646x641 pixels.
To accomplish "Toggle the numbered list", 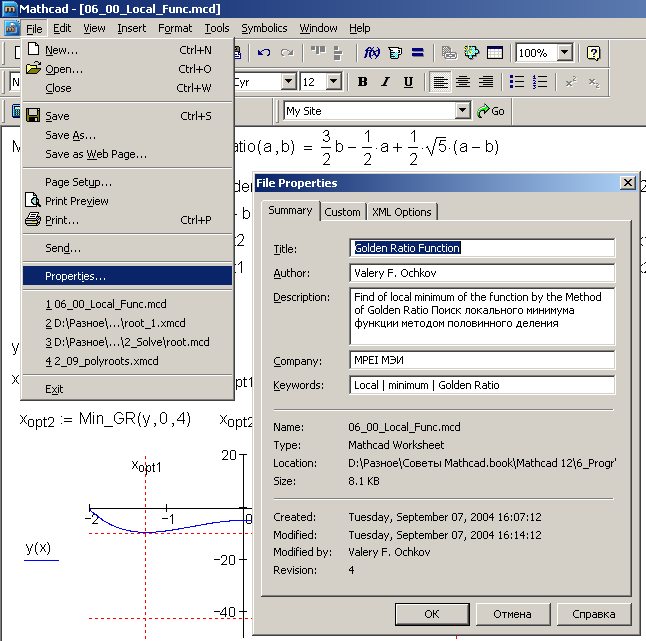I will pyautogui.click(x=540, y=82).
